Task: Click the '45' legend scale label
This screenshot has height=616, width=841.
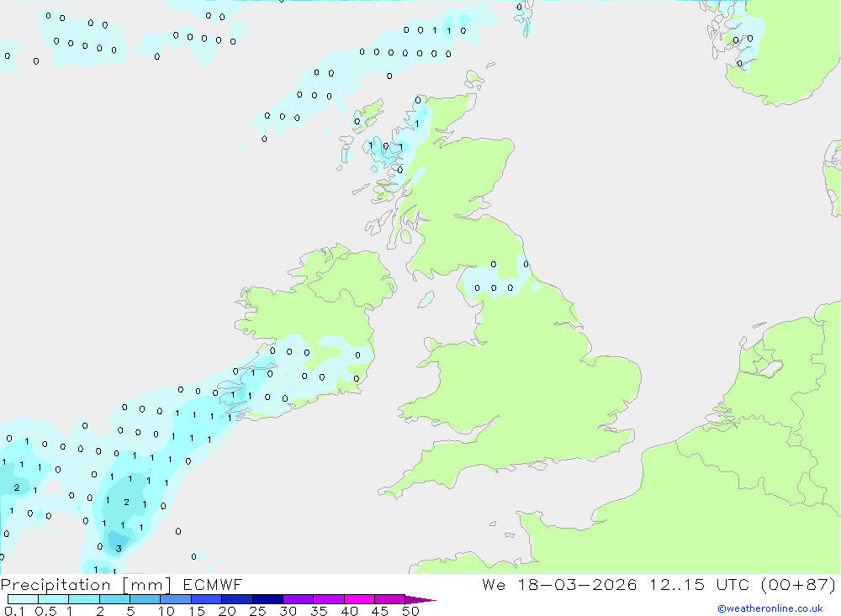Action: click(380, 611)
